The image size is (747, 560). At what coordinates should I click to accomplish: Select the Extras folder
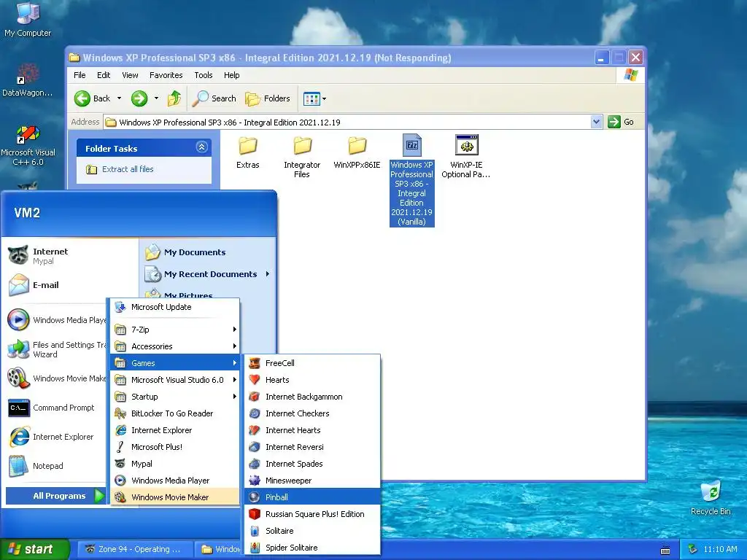tap(248, 152)
